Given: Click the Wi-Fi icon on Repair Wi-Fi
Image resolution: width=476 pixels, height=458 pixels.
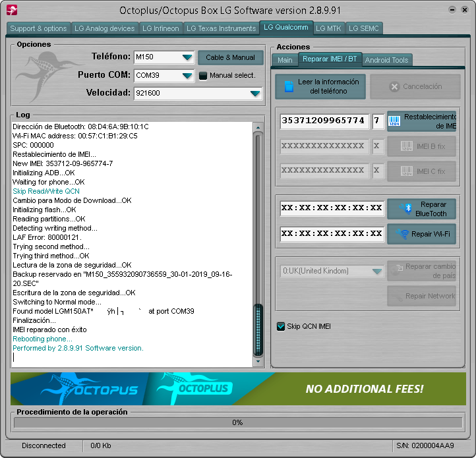Looking at the screenshot, I should coord(403,234).
